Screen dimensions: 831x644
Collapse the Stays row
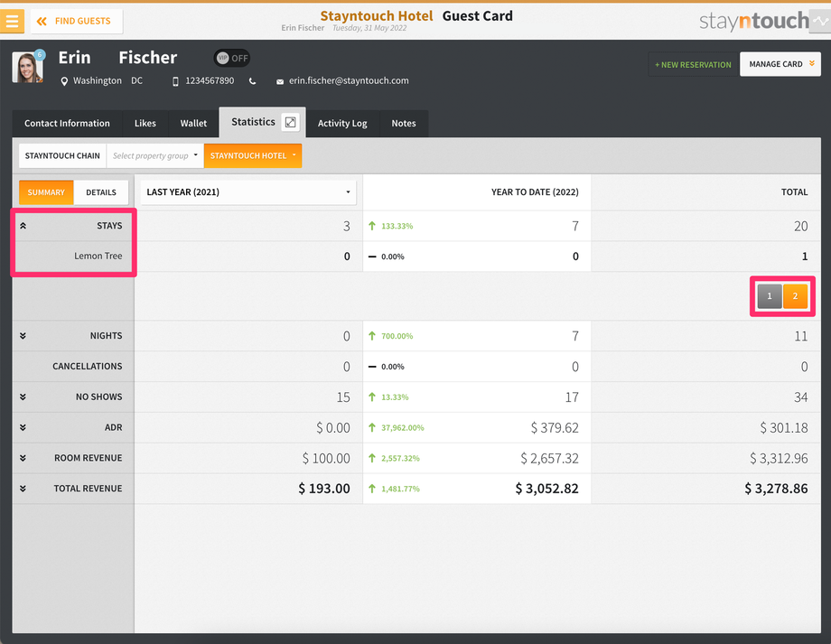(23, 226)
